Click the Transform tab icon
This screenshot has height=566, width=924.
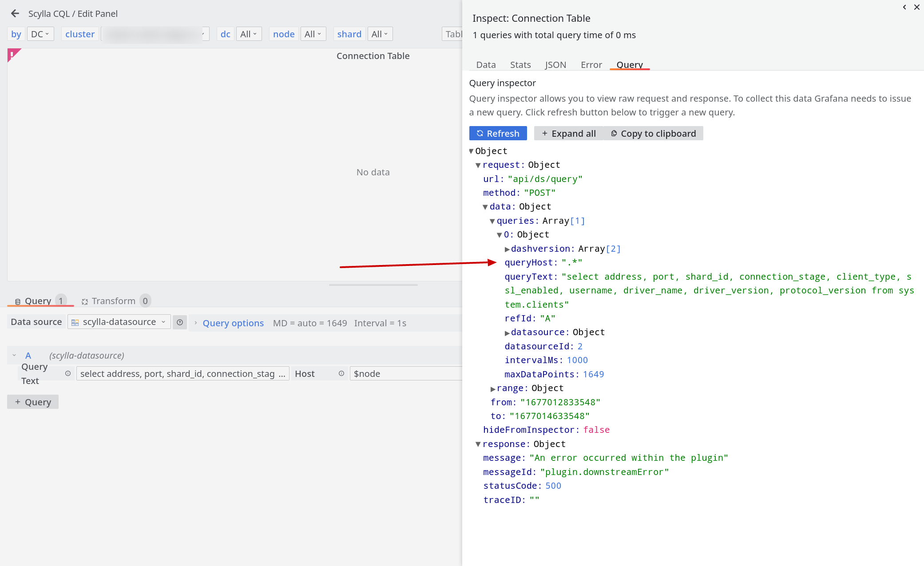(x=84, y=301)
